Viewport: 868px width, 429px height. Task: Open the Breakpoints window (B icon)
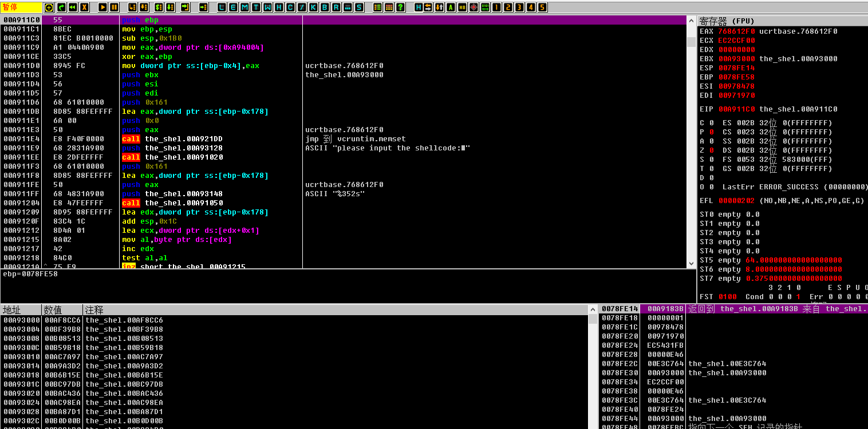(x=325, y=7)
